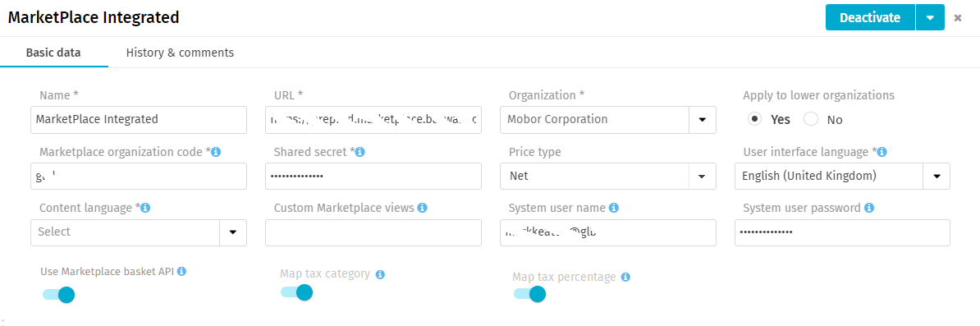
Task: Click the Deactivate button
Action: coord(870,17)
